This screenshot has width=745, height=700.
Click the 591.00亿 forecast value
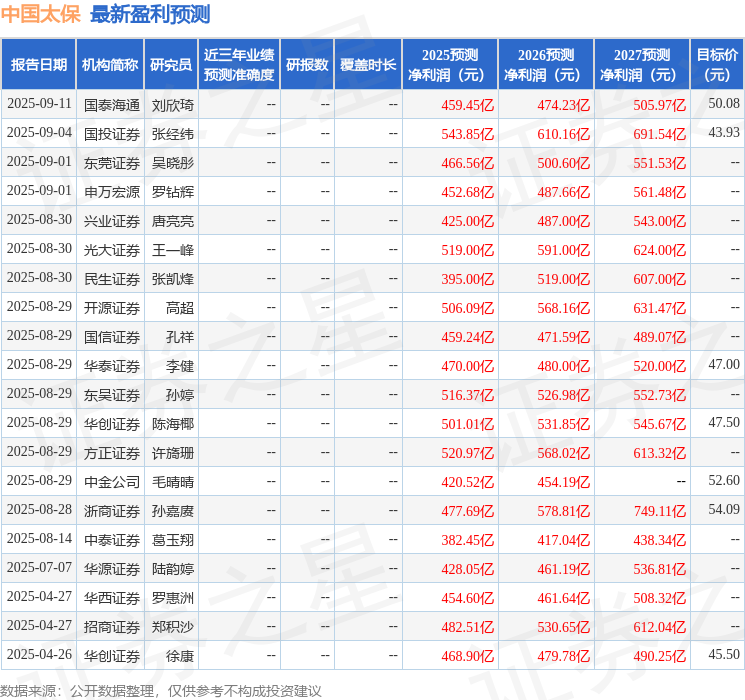tap(564, 250)
